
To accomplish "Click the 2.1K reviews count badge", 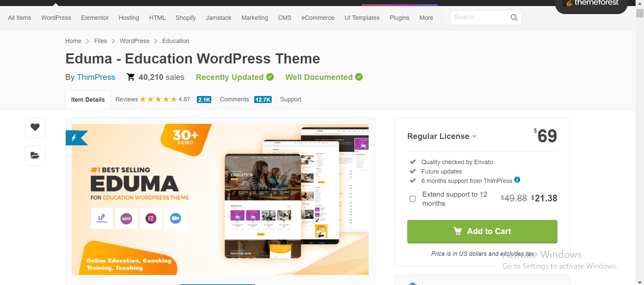I will (204, 100).
